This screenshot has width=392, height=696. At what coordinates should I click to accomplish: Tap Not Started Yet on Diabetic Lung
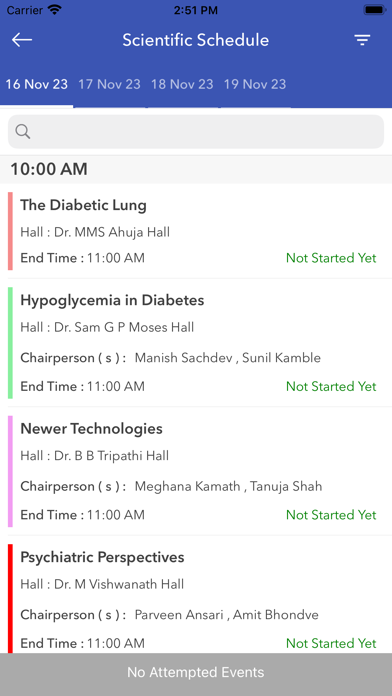[331, 258]
